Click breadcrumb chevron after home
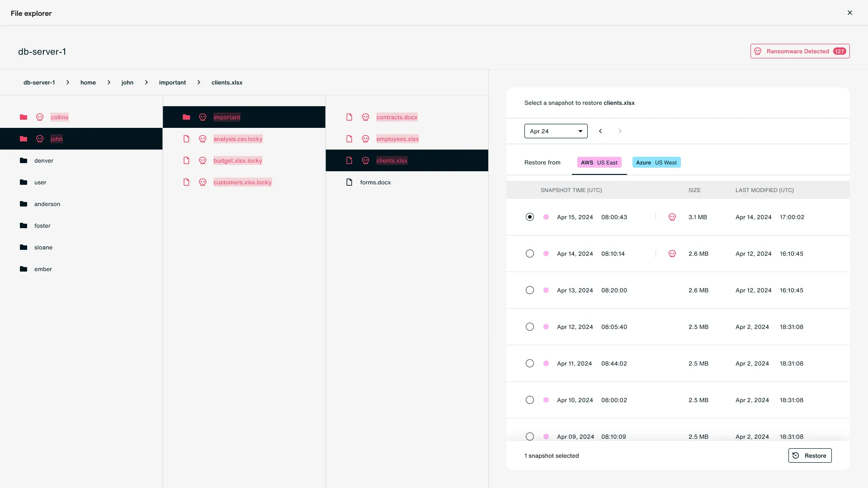This screenshot has width=868, height=488. (x=108, y=82)
